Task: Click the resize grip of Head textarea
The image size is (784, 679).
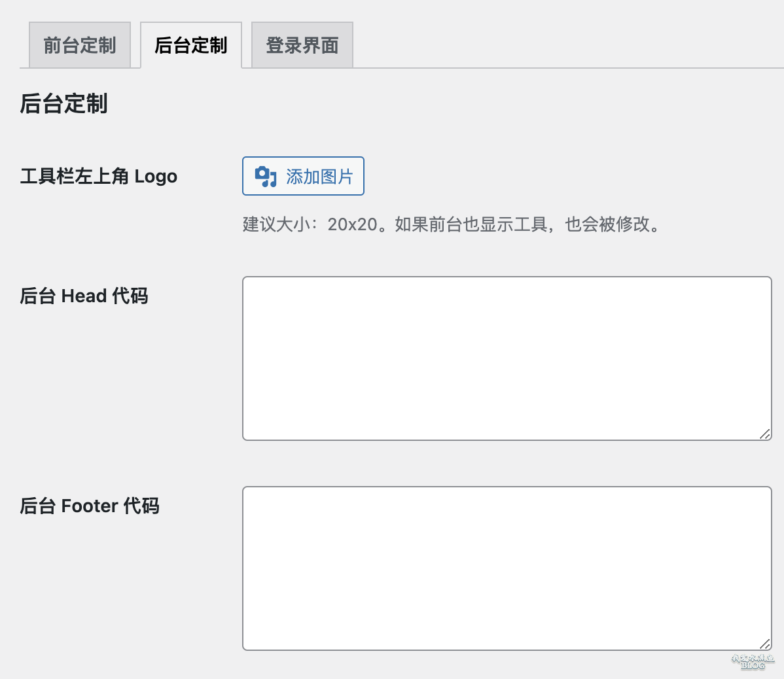Action: [765, 434]
